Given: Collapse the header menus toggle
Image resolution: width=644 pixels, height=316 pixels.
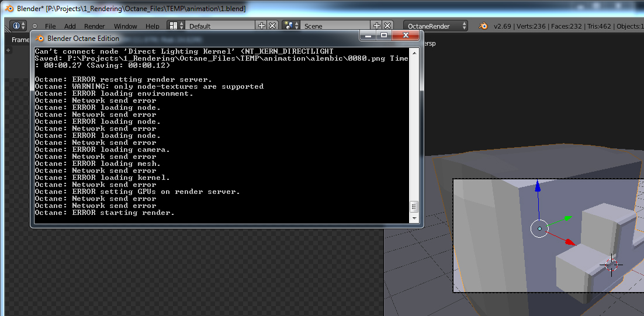Looking at the screenshot, I should click(x=34, y=26).
